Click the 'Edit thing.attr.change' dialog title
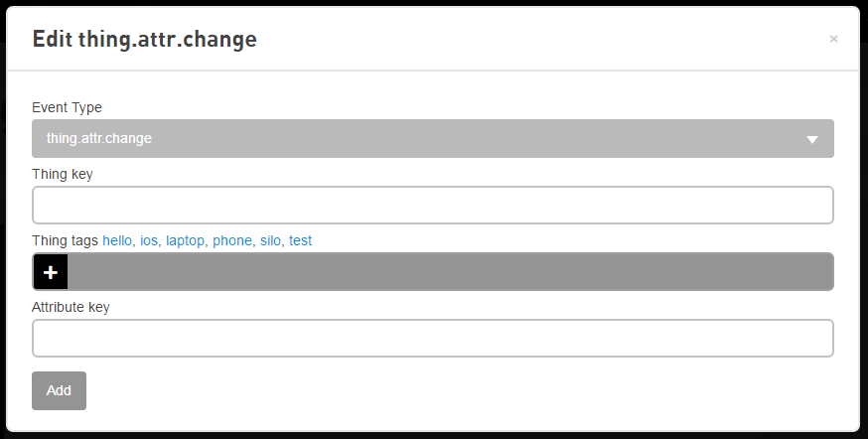The height and width of the screenshot is (439, 868). [x=145, y=39]
